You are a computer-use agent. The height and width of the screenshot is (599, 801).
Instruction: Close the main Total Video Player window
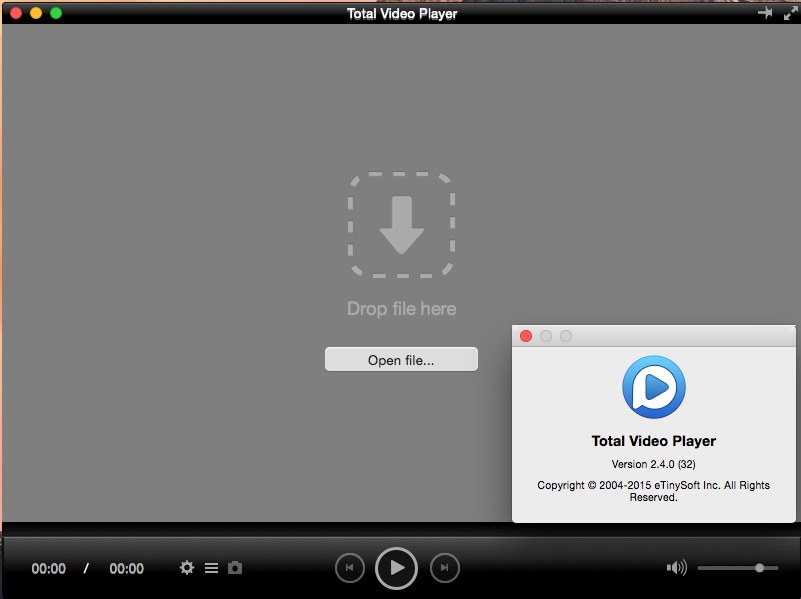(x=16, y=13)
